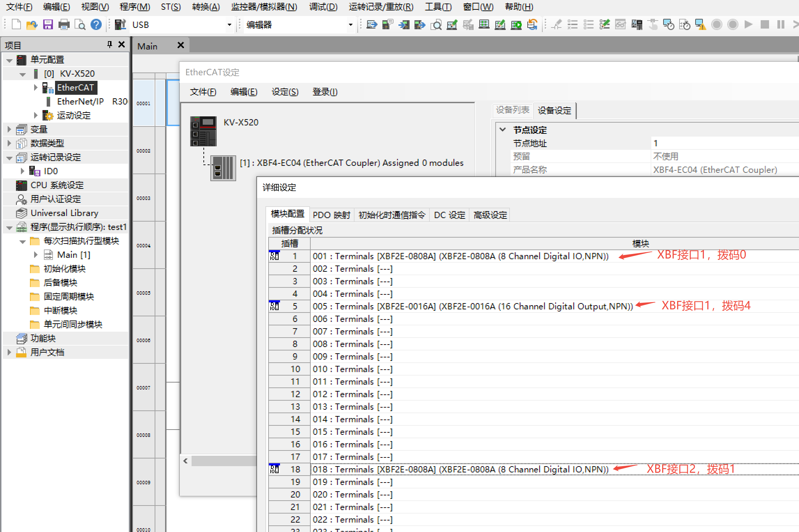
Task: Open 设定(S) menu in EtherCAT window
Action: point(285,92)
